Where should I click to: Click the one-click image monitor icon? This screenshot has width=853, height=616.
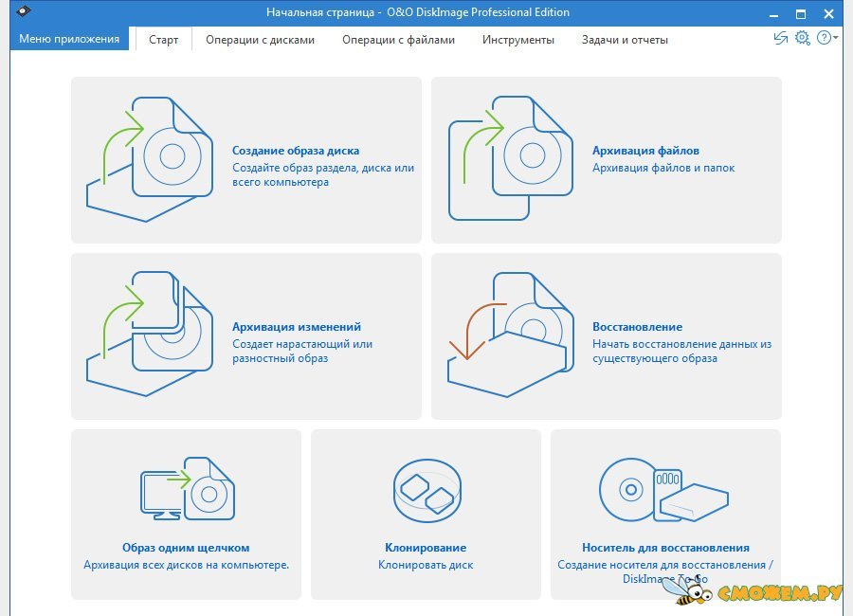pos(187,490)
